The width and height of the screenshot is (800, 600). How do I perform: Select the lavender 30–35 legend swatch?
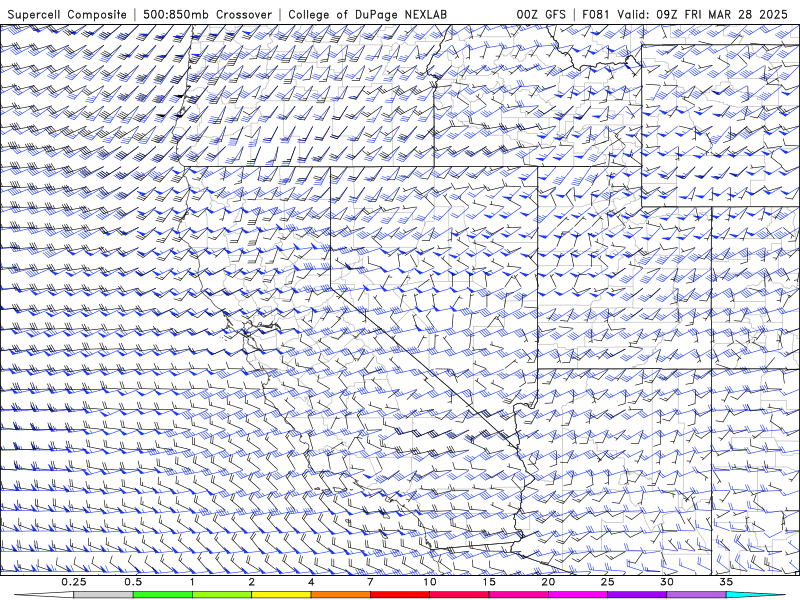pyautogui.click(x=696, y=595)
